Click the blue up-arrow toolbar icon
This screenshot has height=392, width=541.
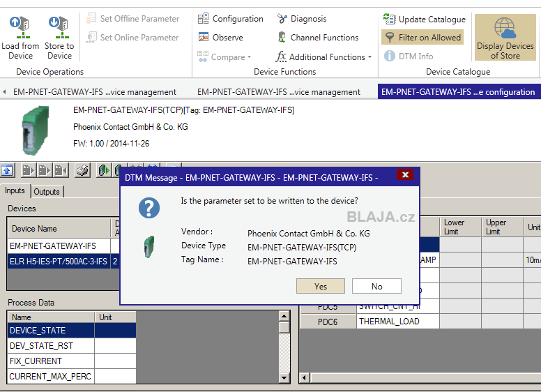(7, 170)
